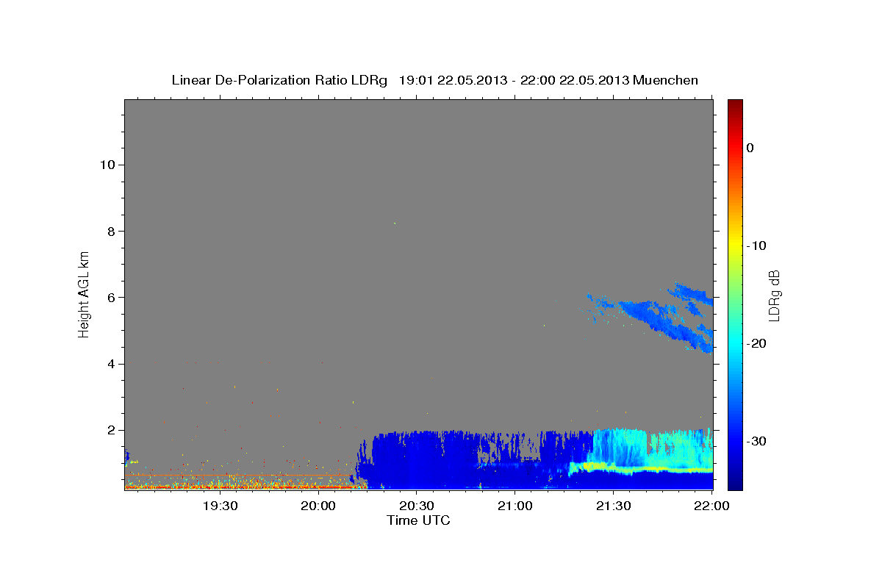
Task: Click the height tick label 2
Action: point(110,430)
